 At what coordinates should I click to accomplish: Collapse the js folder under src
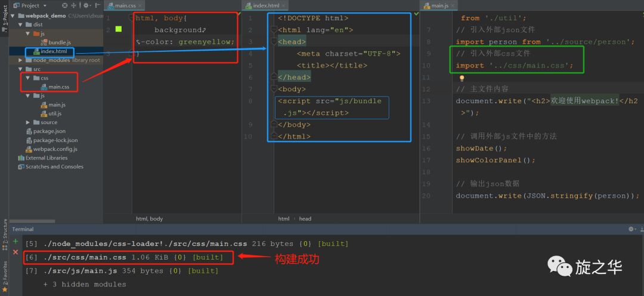point(28,96)
